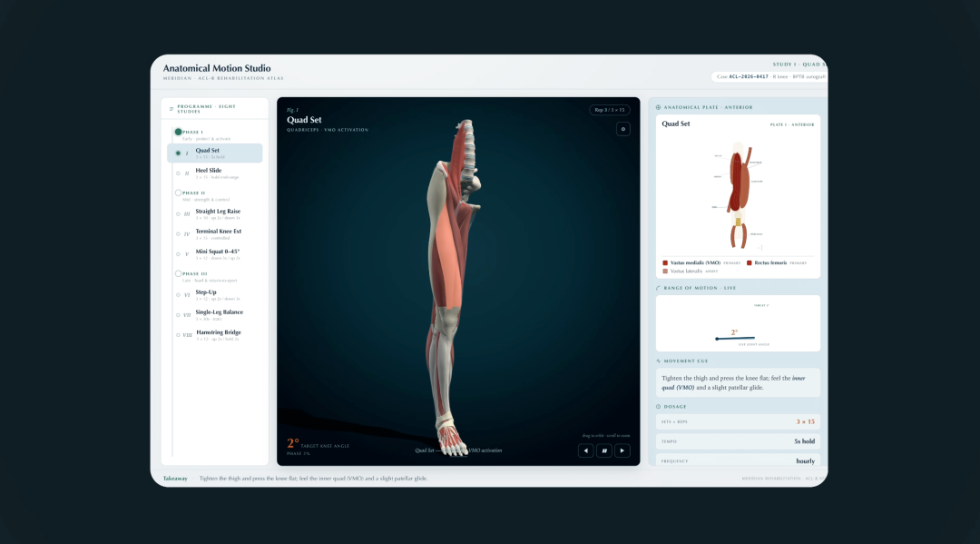The width and height of the screenshot is (980, 544).
Task: Click the 'QUADRICEPS · VMO ACTIVATION' subtitle
Action: 328,130
